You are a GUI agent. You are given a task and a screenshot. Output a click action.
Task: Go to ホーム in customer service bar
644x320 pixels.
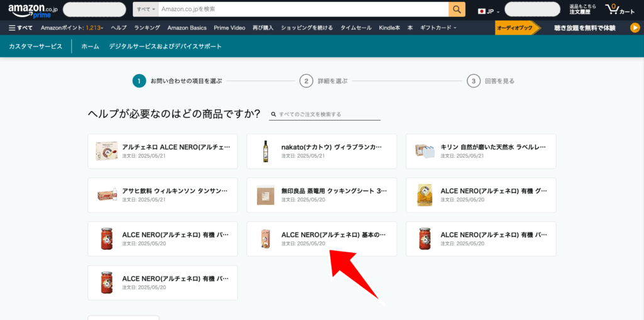[91, 47]
